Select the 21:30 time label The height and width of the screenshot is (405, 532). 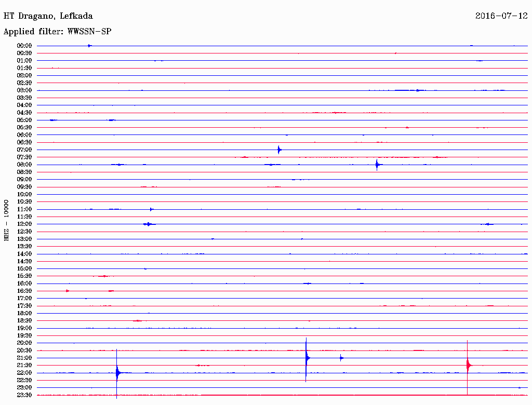[24, 365]
